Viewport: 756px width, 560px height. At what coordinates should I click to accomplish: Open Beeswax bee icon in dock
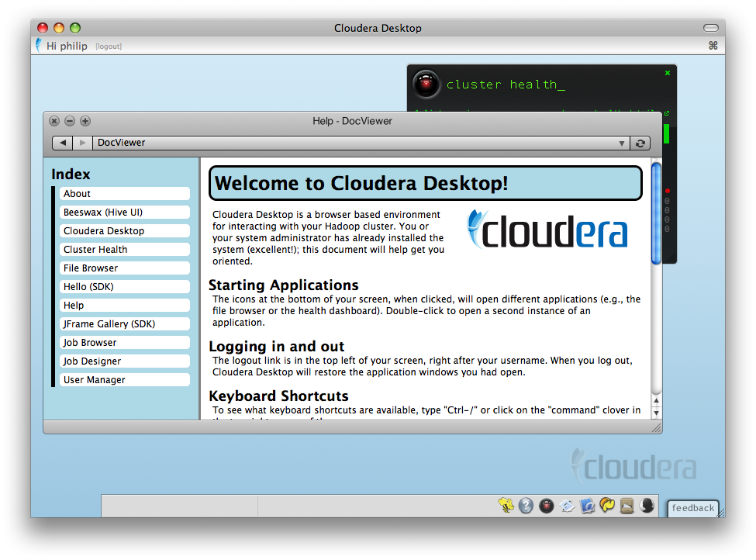pos(506,506)
